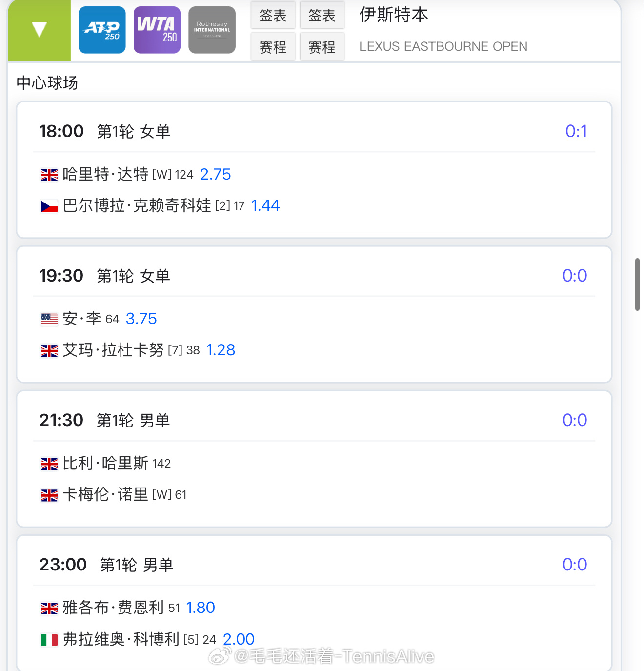This screenshot has width=644, height=671.
Task: Click the Rothesay International logo
Action: 212,30
